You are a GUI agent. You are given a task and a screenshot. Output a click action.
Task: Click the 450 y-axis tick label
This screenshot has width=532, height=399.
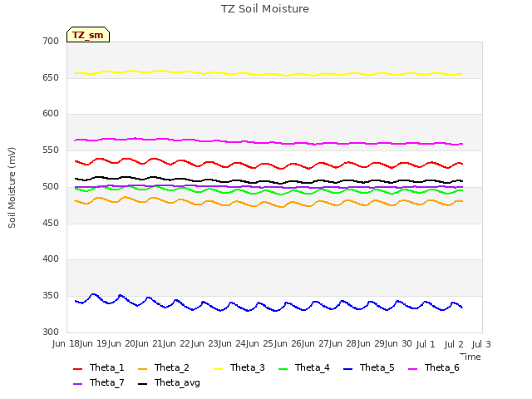click(51, 224)
